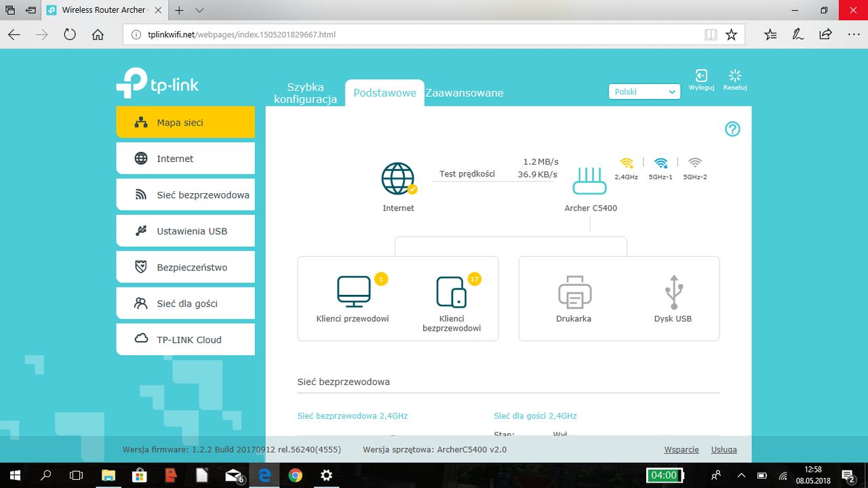868x488 pixels.
Task: Switch to the Zaawansowane tab
Action: 465,93
